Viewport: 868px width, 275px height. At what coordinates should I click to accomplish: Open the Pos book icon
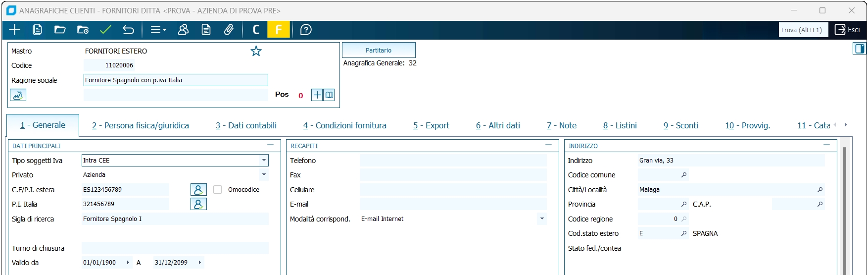pyautogui.click(x=329, y=95)
